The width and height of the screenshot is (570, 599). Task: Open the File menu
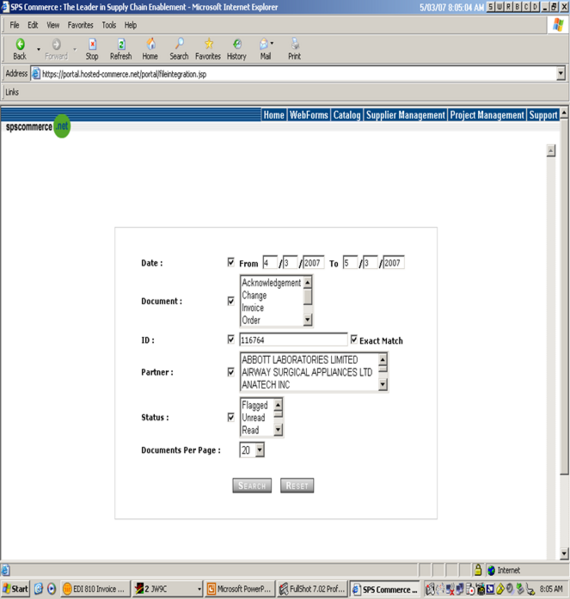point(15,25)
